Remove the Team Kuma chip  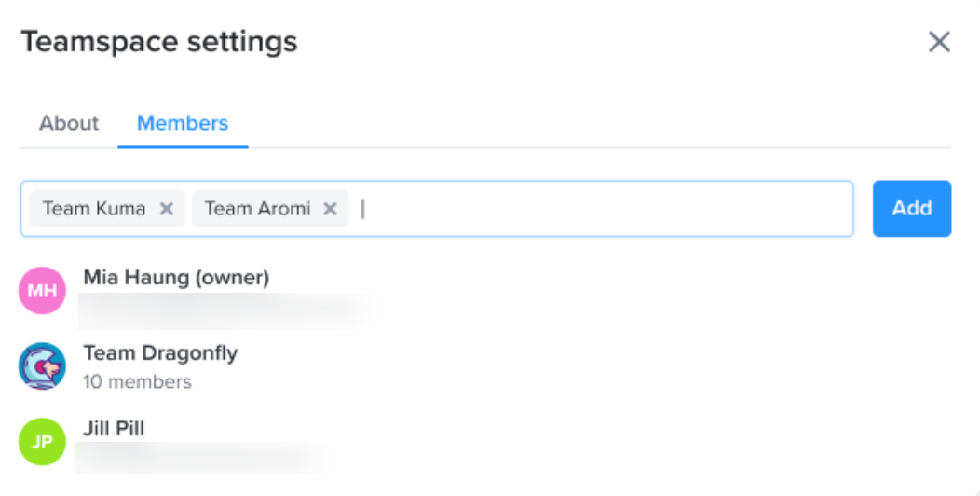point(166,209)
